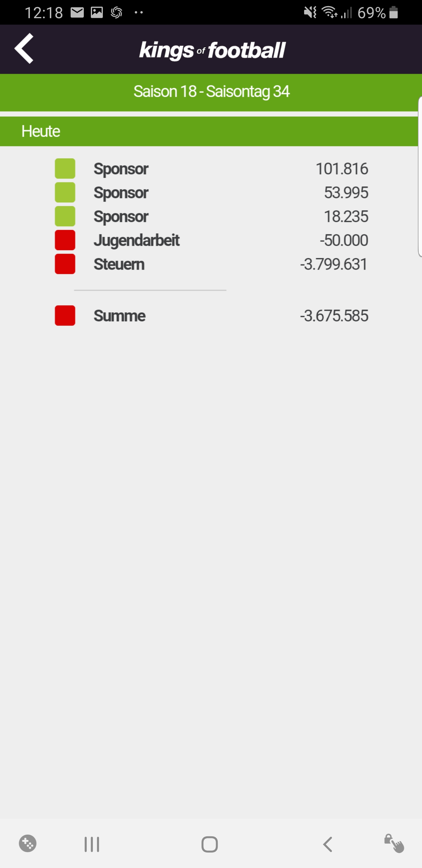Screen dimensions: 422x868
Task: Tap the touch lock icon in navigation bar
Action: point(394,843)
